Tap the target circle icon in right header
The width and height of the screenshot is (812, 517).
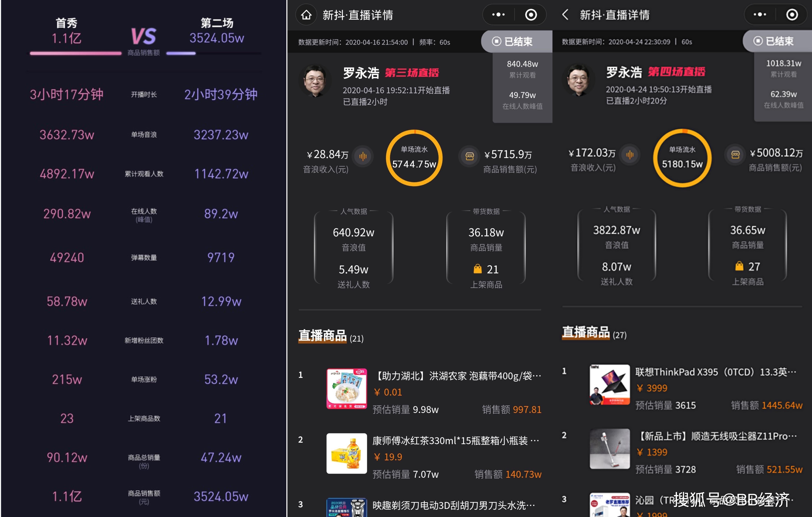click(792, 15)
